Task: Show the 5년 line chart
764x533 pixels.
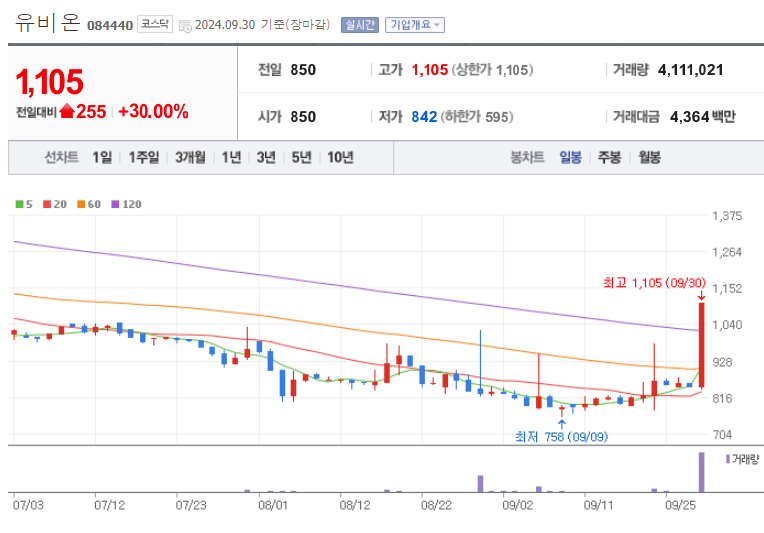Action: [x=301, y=157]
